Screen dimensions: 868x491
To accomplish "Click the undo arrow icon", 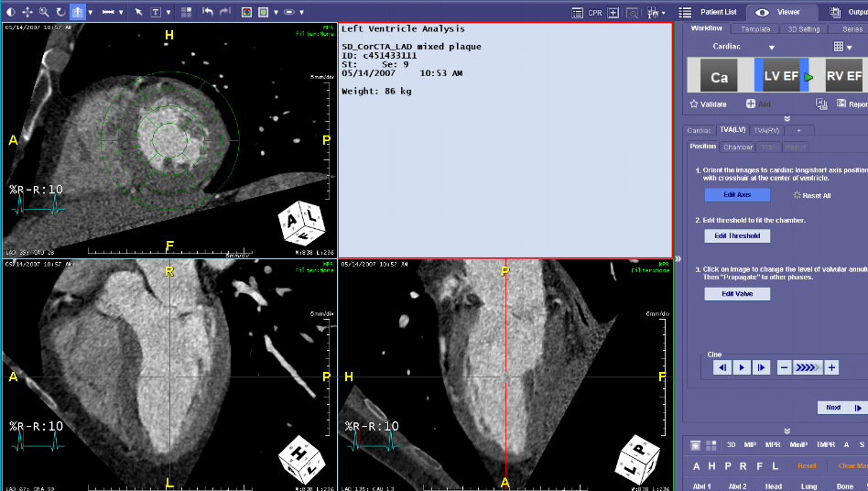I will tap(208, 12).
